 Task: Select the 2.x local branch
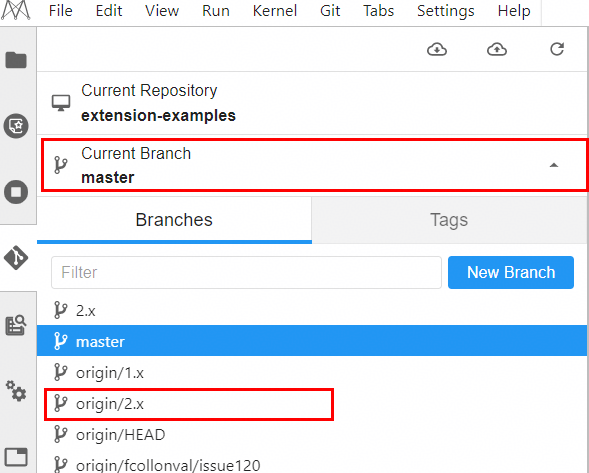tap(313, 310)
